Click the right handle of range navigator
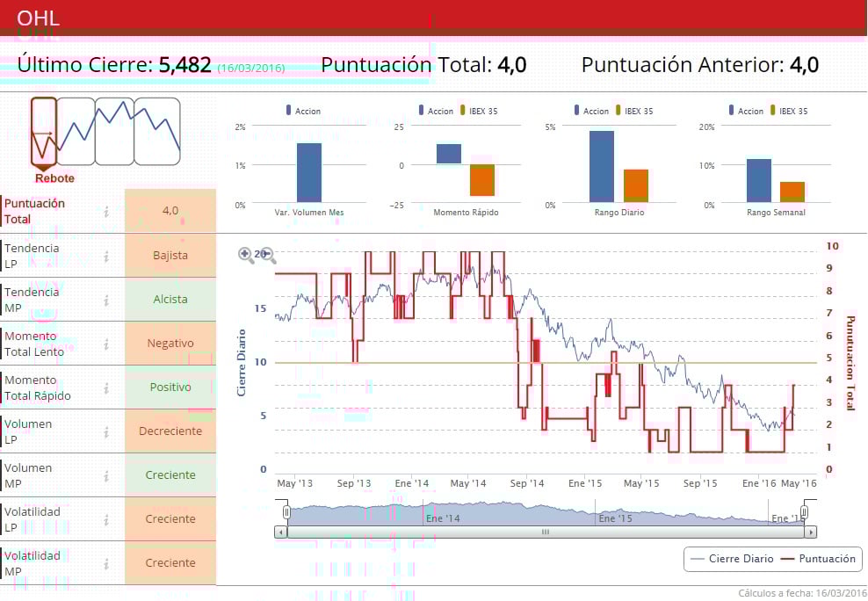This screenshot has width=868, height=601. coord(805,512)
